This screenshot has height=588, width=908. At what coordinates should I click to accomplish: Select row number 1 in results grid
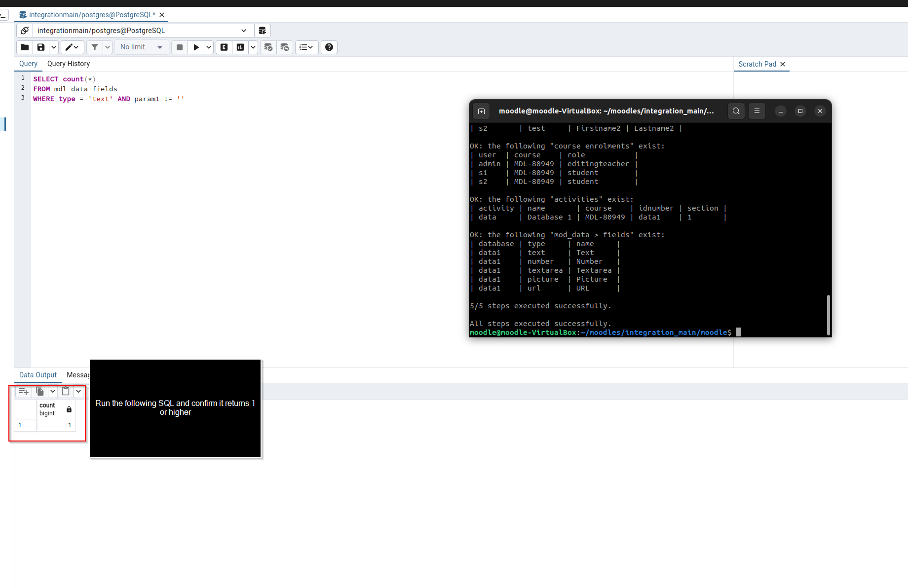tap(25, 425)
